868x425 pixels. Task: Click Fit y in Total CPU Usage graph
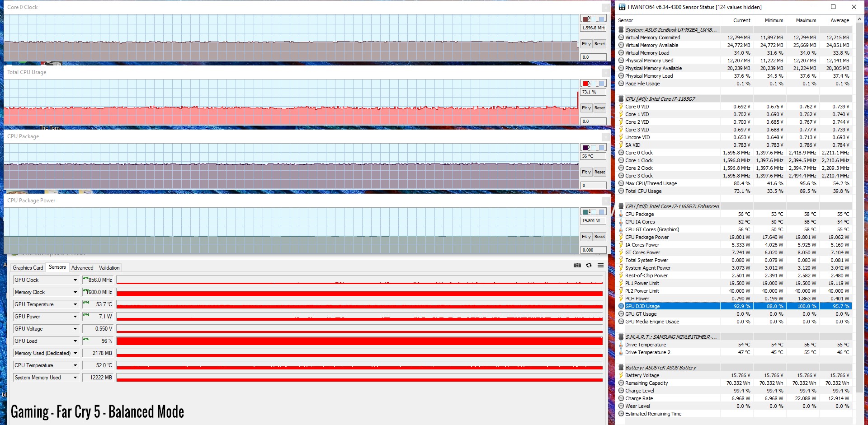click(586, 108)
